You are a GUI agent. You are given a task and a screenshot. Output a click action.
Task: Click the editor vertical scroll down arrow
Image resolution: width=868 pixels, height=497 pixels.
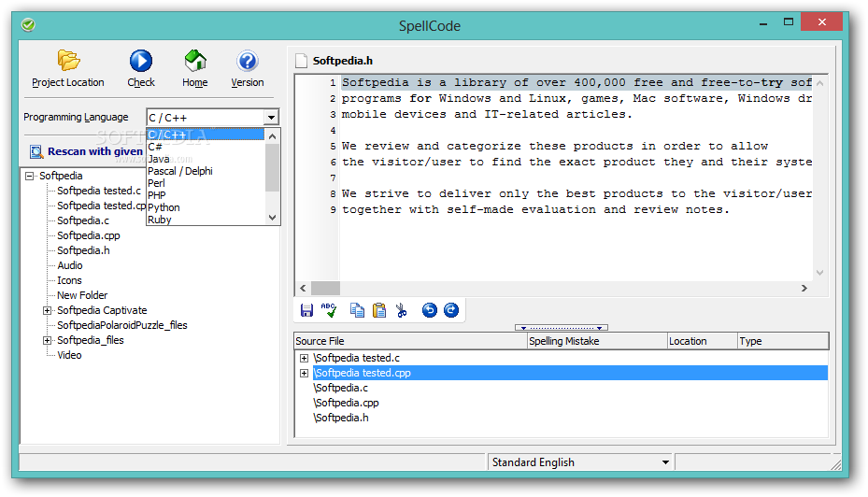pyautogui.click(x=819, y=272)
